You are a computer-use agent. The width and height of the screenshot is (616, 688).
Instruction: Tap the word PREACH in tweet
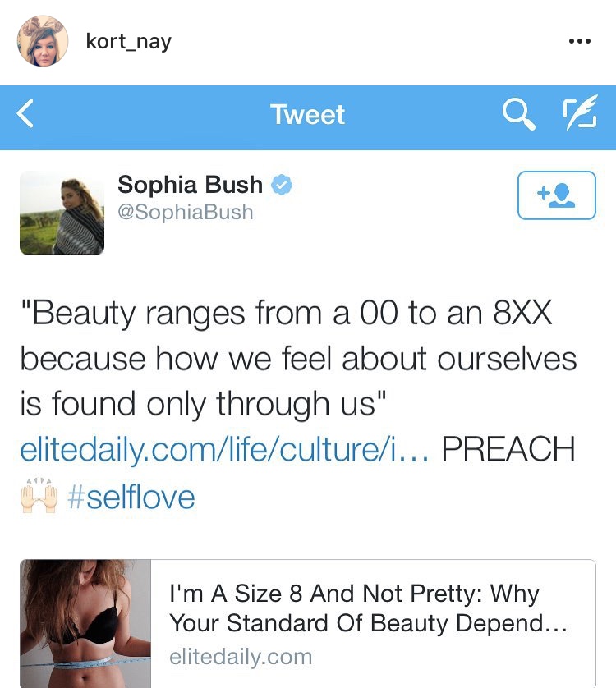point(508,450)
